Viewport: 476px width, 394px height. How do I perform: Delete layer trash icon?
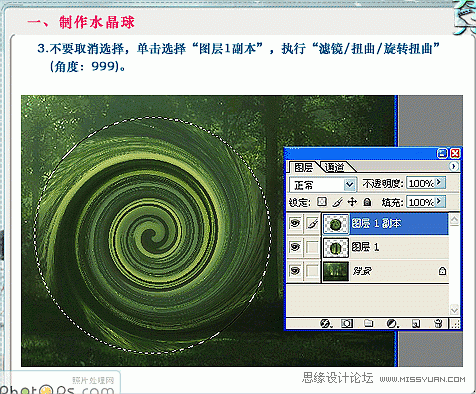[x=438, y=323]
